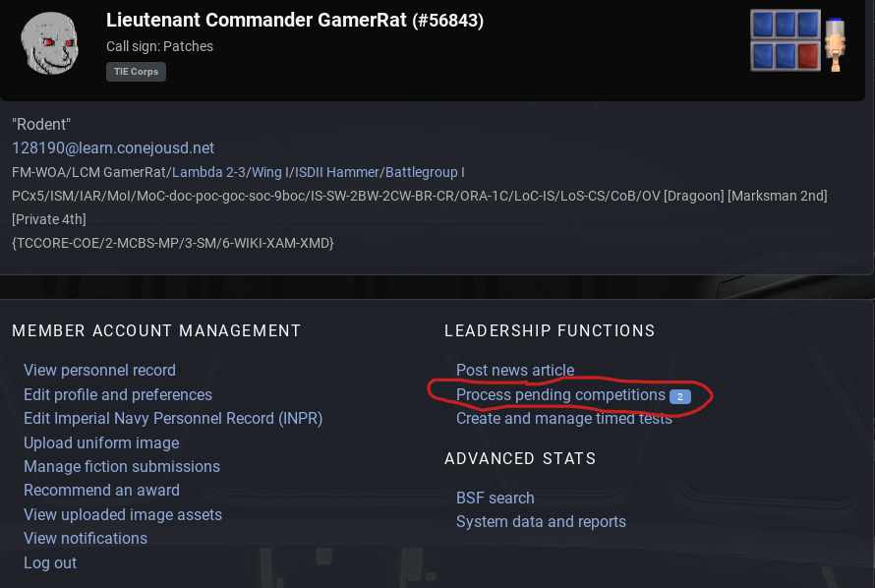Click the GamerRat skull avatar image
This screenshot has width=875, height=588.
click(48, 44)
